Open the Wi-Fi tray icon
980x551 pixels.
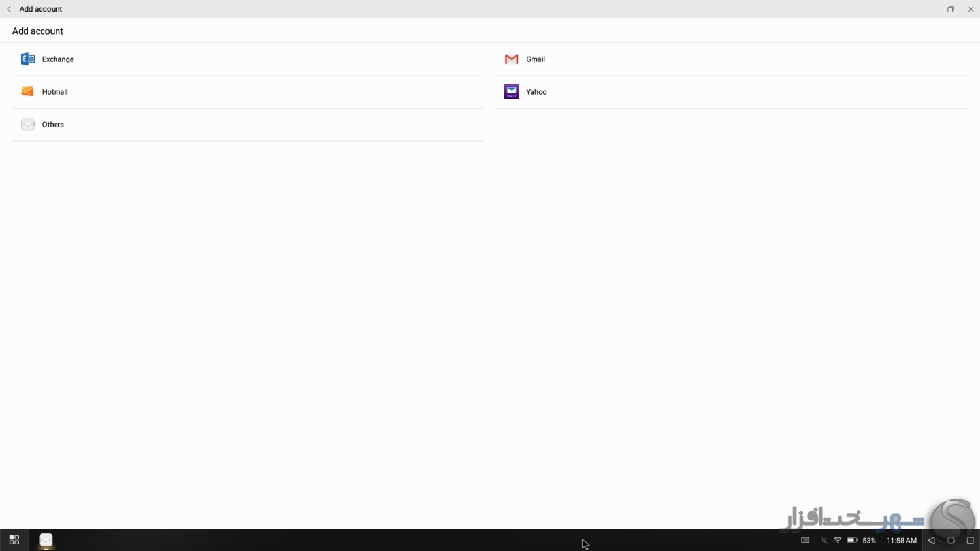(838, 540)
